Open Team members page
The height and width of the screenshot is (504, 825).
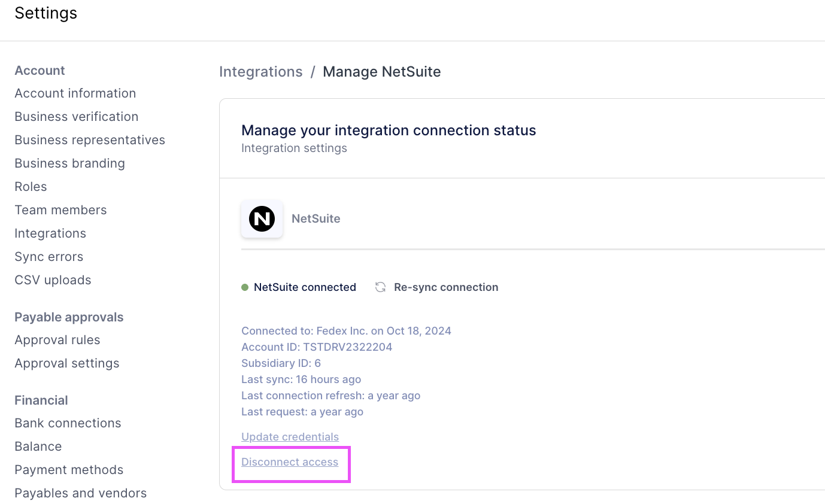tap(60, 210)
